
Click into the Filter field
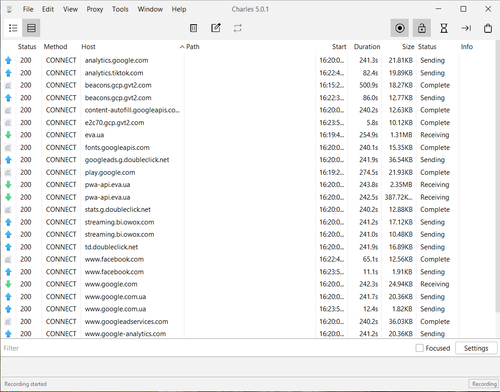207,348
